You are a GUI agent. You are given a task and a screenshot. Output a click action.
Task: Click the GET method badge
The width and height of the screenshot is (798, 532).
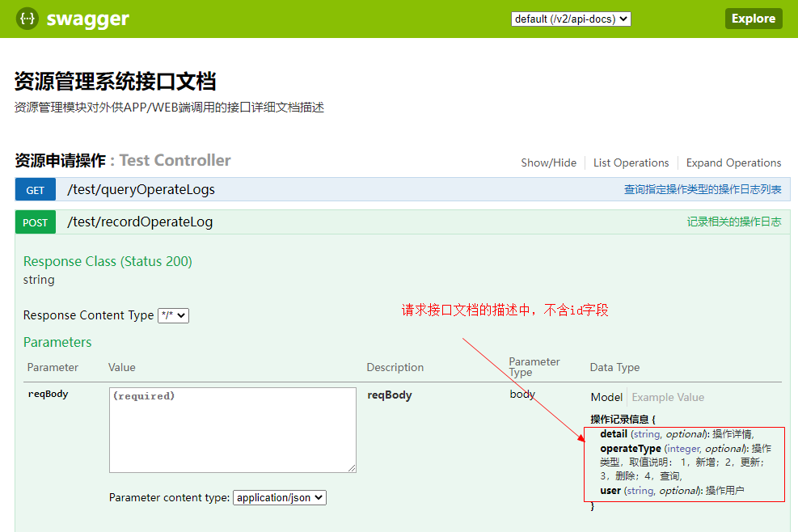point(35,190)
